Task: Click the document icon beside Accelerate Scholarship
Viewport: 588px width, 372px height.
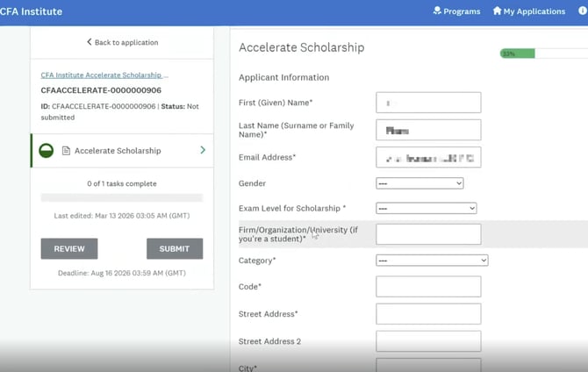Action: coord(66,151)
